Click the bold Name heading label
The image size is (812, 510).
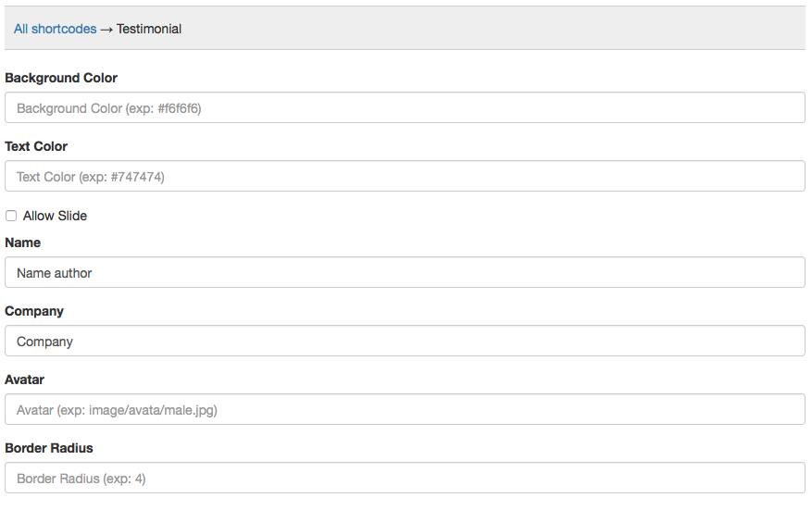[23, 243]
